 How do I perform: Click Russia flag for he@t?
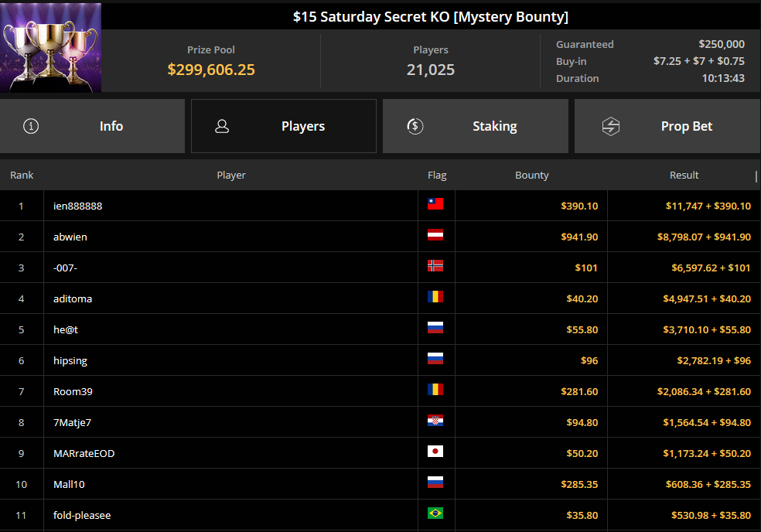pyautogui.click(x=435, y=328)
